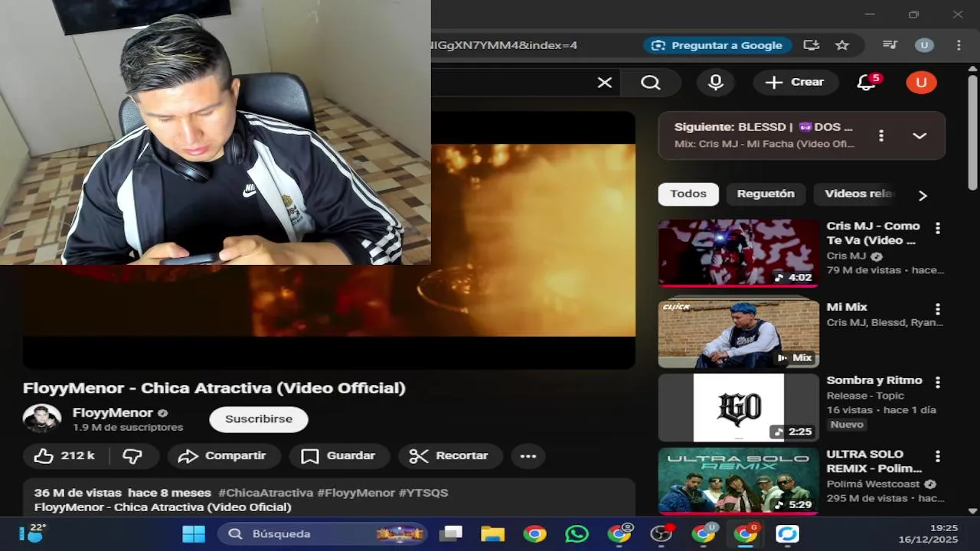The width and height of the screenshot is (980, 551).
Task: Click the YouTube search magnifier button
Action: [x=651, y=83]
